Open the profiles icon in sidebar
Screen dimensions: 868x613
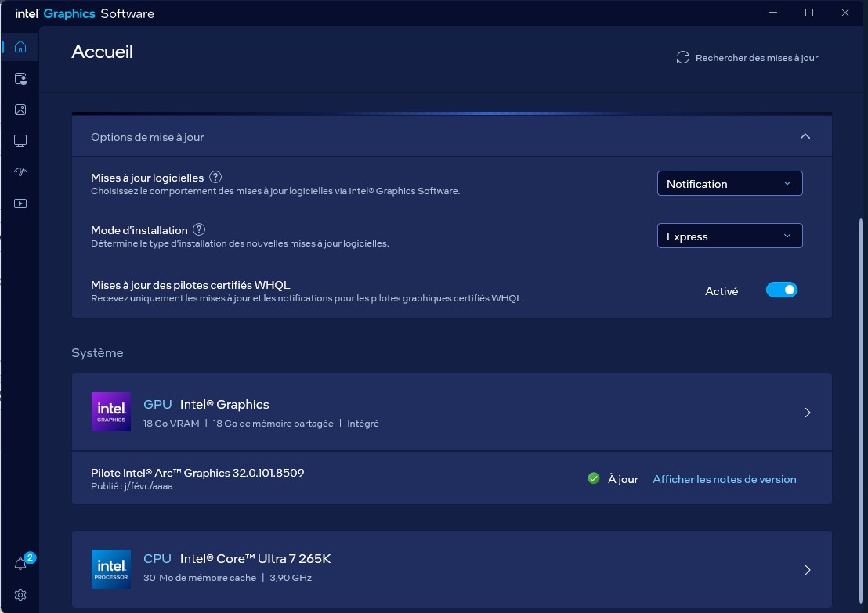tap(20, 78)
